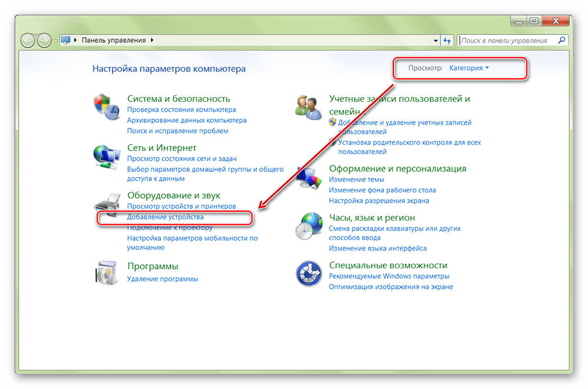
Task: Click the Appearance and Personalization monitor icon
Action: (x=309, y=177)
